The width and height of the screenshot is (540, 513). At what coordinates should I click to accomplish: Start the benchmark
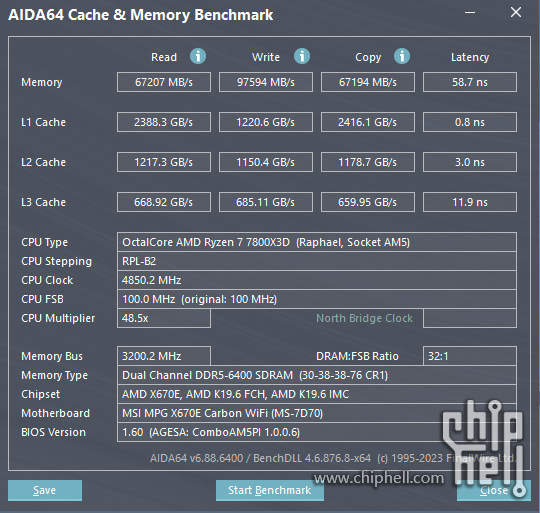pos(270,490)
